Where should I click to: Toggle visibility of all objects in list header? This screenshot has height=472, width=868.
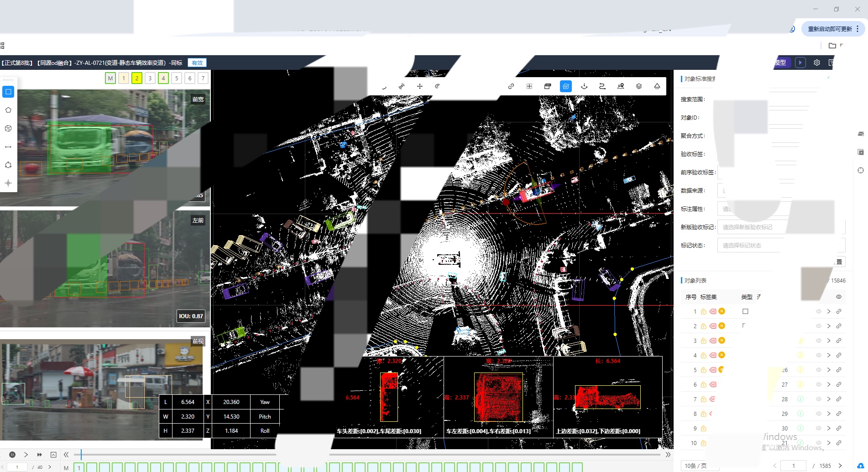pyautogui.click(x=839, y=297)
